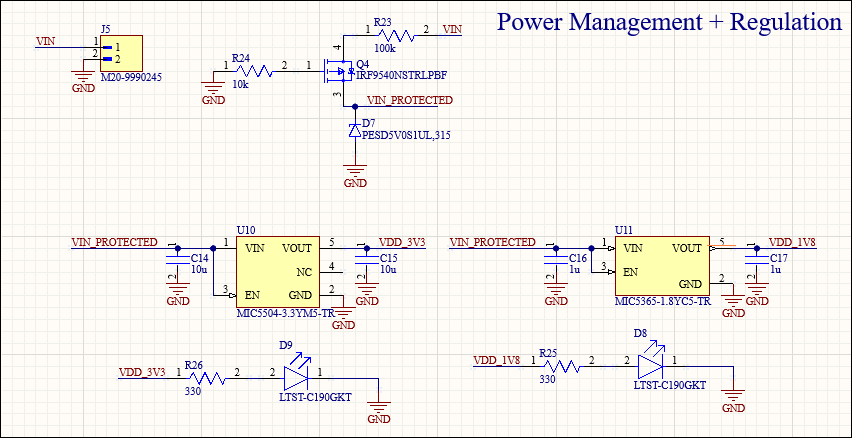Viewport: 852px width, 438px height.
Task: Click the 10u value of C15
Action: click(388, 269)
